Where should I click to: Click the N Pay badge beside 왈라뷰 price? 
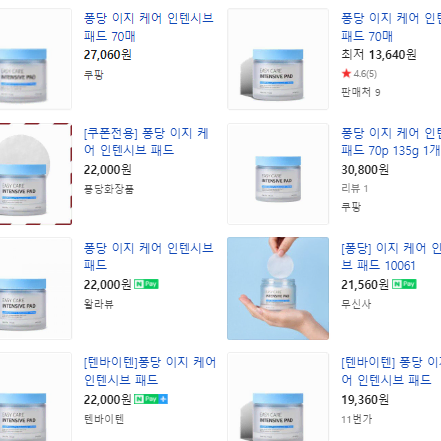point(146,284)
